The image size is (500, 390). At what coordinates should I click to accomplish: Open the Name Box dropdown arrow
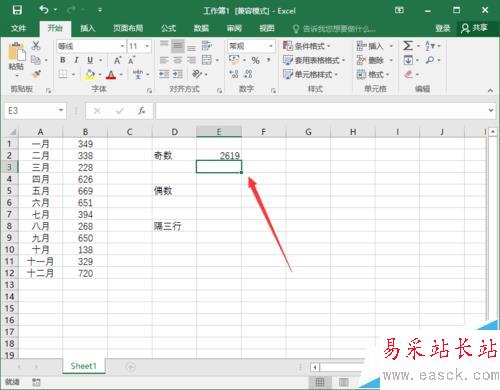61,110
